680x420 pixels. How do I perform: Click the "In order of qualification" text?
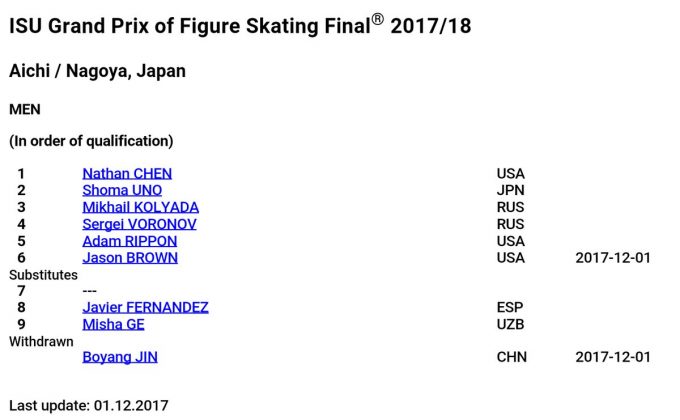(91, 141)
